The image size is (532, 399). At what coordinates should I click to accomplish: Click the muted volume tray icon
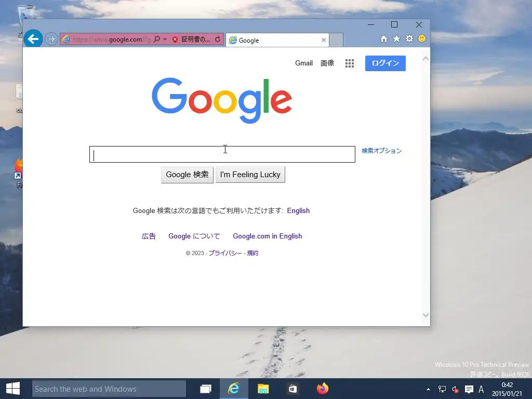(455, 390)
